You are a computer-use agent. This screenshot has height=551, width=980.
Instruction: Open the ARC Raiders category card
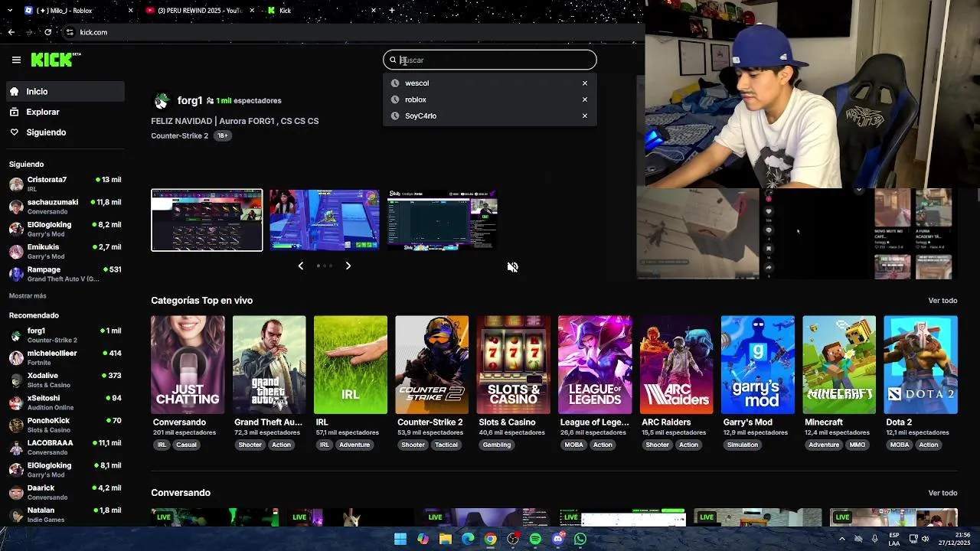[x=676, y=365]
